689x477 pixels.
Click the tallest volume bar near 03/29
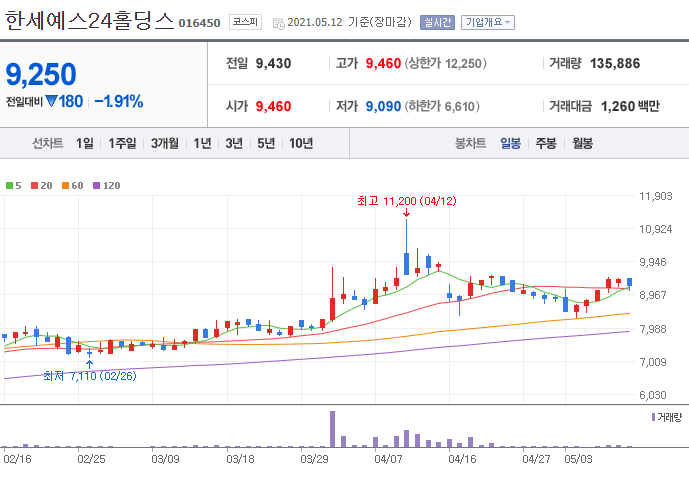[332, 429]
